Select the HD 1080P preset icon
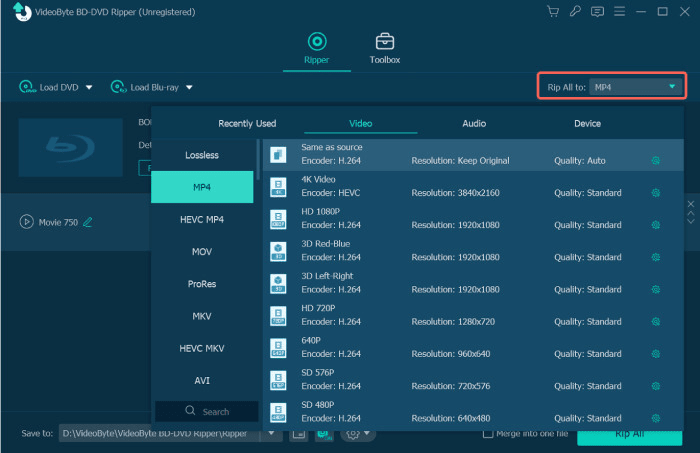This screenshot has height=453, width=700. (278, 219)
